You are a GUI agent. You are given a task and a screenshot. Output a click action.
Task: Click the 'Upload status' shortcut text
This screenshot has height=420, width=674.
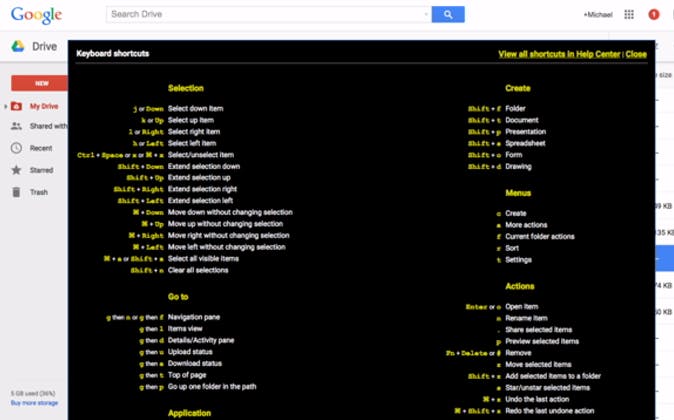pos(190,352)
